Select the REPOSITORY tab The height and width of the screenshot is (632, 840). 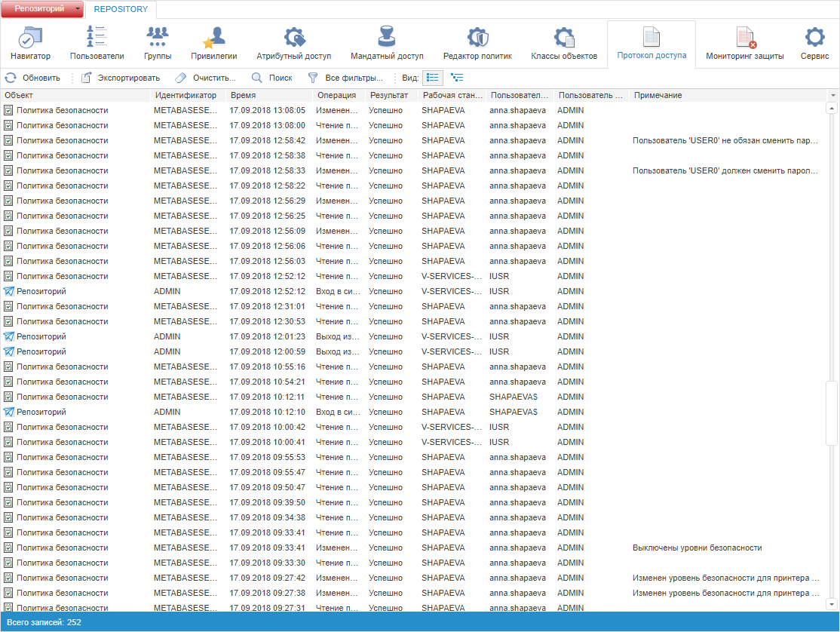pyautogui.click(x=121, y=9)
